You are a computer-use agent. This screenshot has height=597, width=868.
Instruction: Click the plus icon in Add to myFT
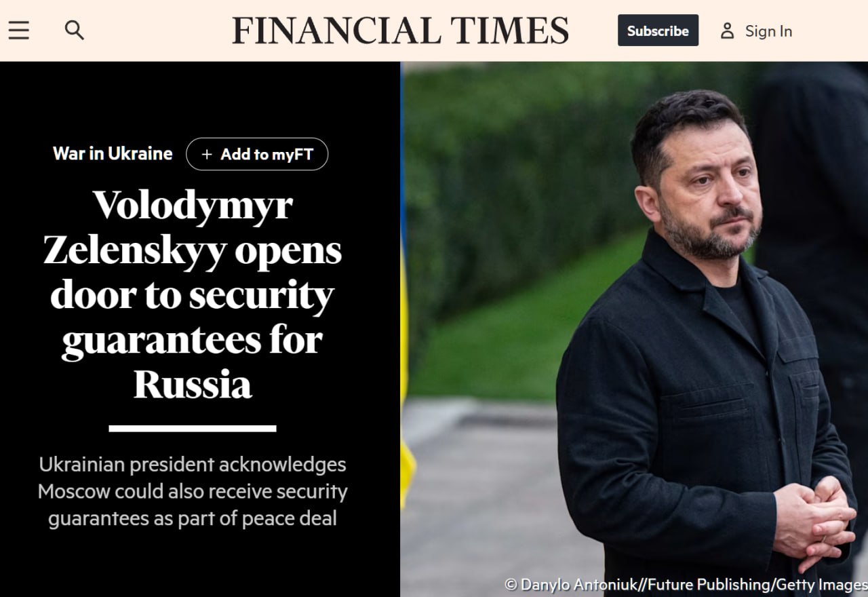pyautogui.click(x=207, y=155)
